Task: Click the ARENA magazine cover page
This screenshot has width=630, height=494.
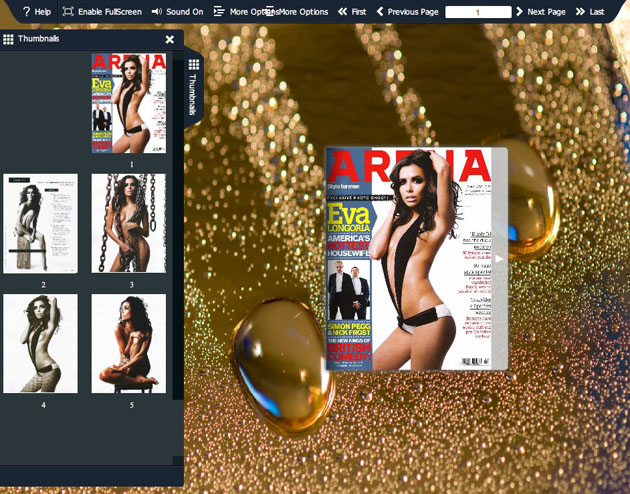Action: click(409, 259)
